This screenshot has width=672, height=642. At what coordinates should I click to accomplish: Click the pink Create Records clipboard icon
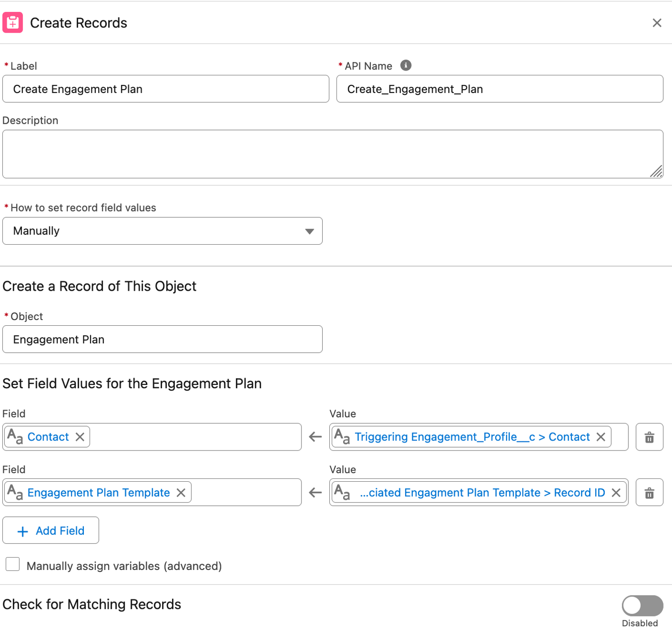[13, 23]
